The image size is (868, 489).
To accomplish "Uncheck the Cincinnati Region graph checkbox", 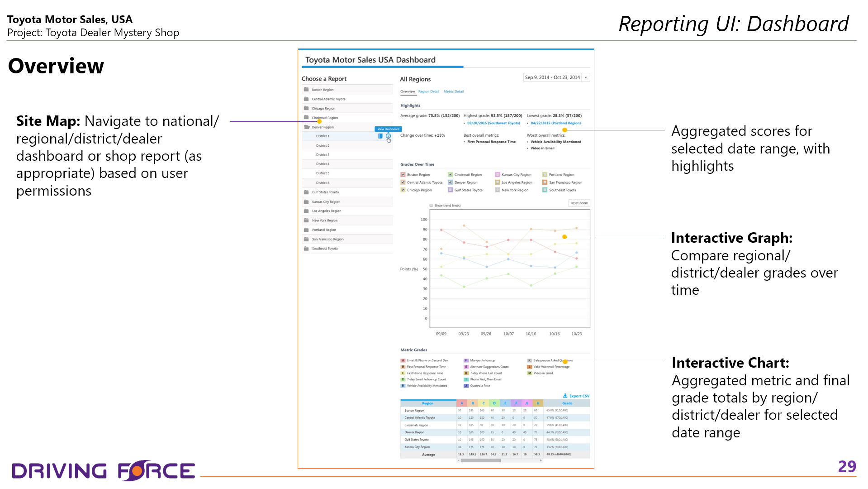I will [450, 175].
